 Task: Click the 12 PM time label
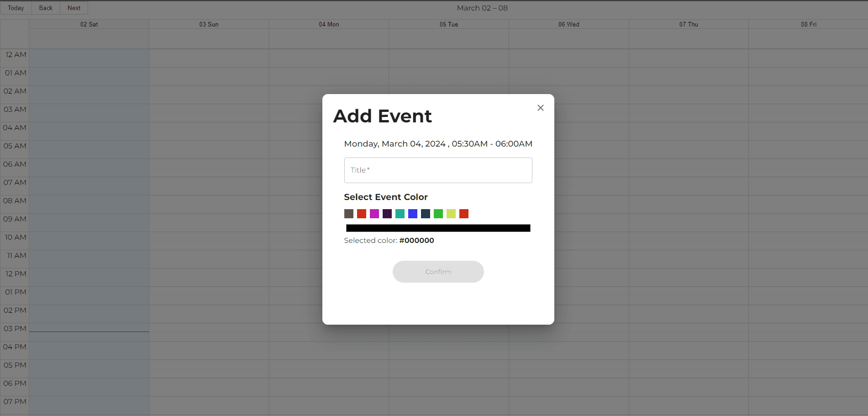(16, 274)
